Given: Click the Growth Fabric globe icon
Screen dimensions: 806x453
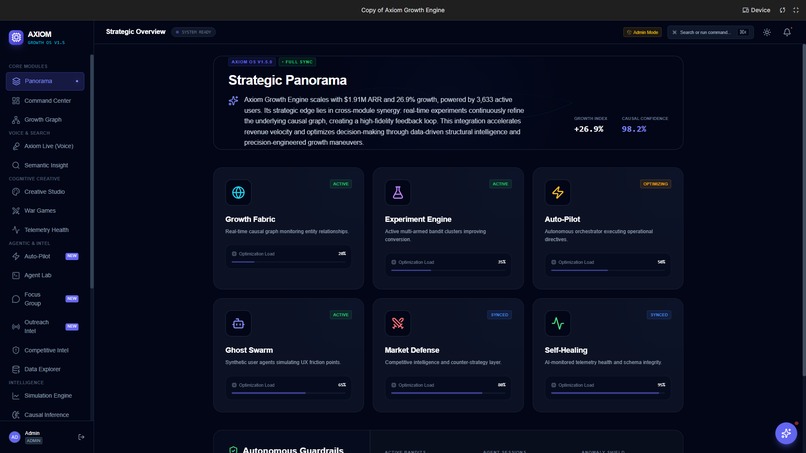Looking at the screenshot, I should tap(238, 192).
